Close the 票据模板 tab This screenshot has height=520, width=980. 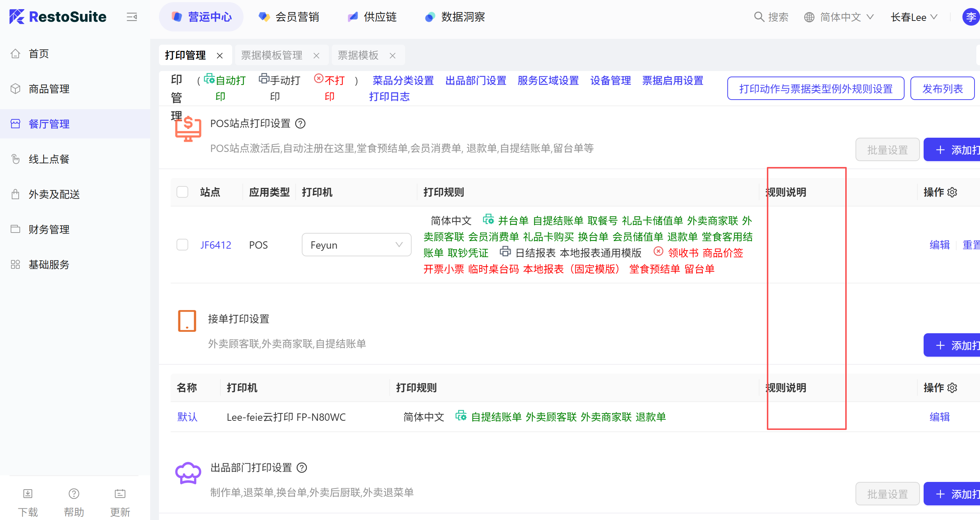point(393,56)
